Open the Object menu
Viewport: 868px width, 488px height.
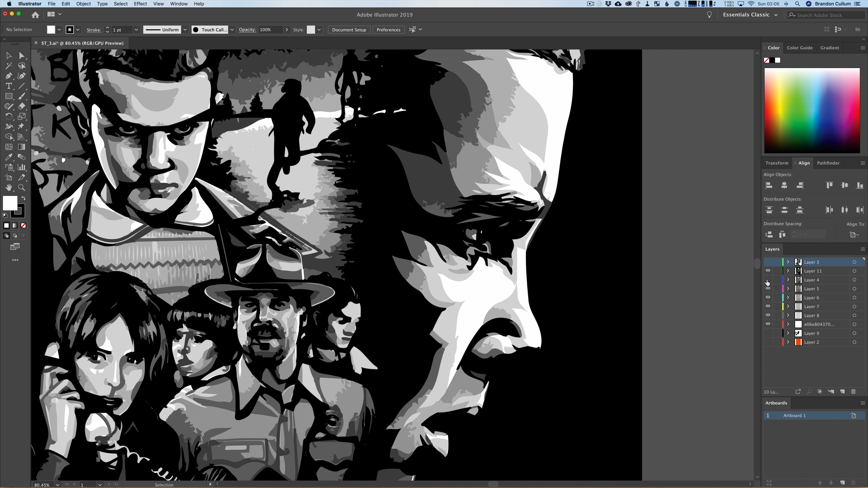point(83,4)
